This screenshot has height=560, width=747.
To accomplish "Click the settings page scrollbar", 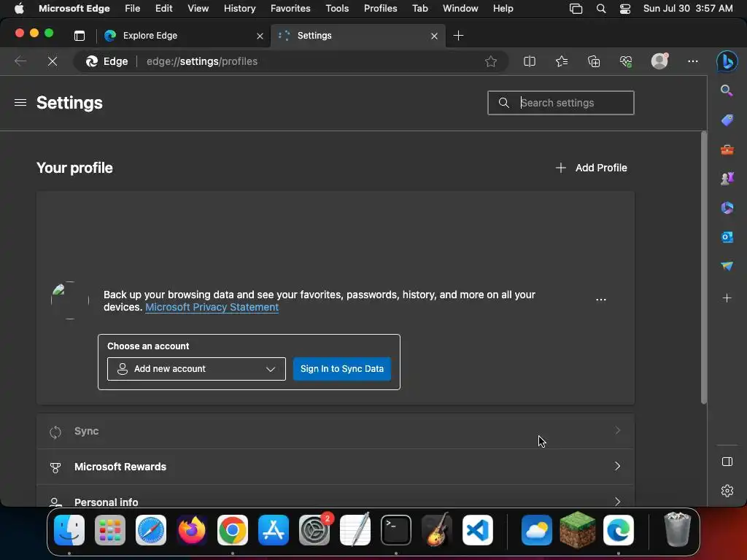I will coord(703,268).
